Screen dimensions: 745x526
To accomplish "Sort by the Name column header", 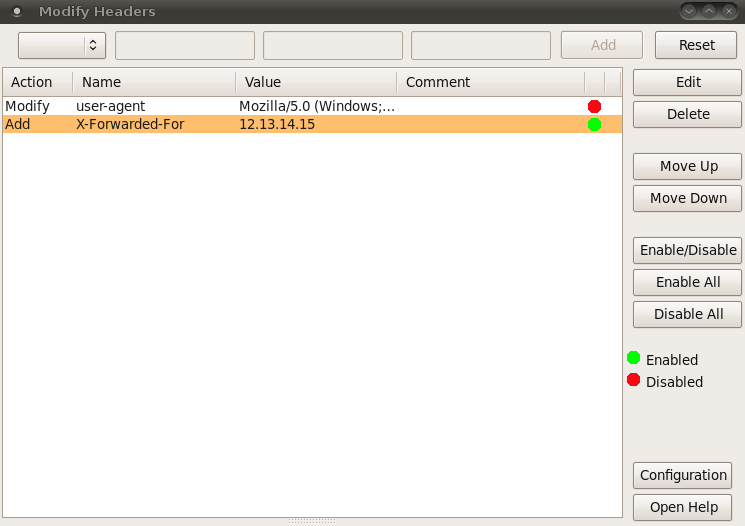I will (154, 82).
